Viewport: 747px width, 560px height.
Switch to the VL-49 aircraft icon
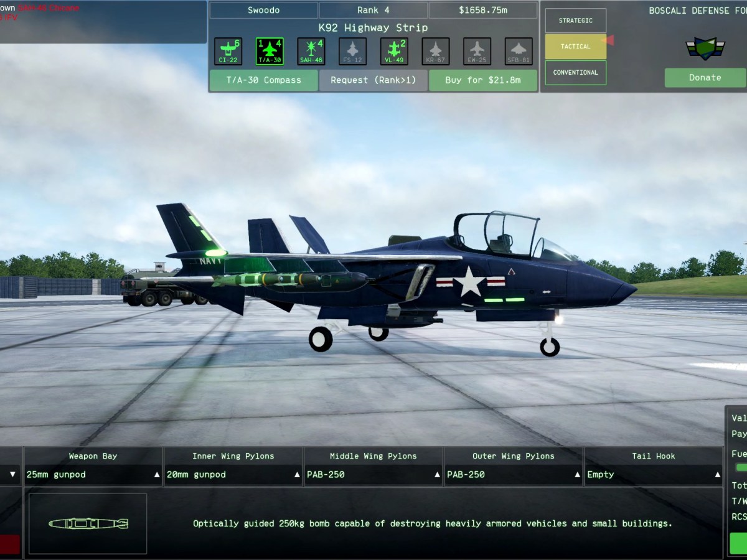(x=394, y=51)
